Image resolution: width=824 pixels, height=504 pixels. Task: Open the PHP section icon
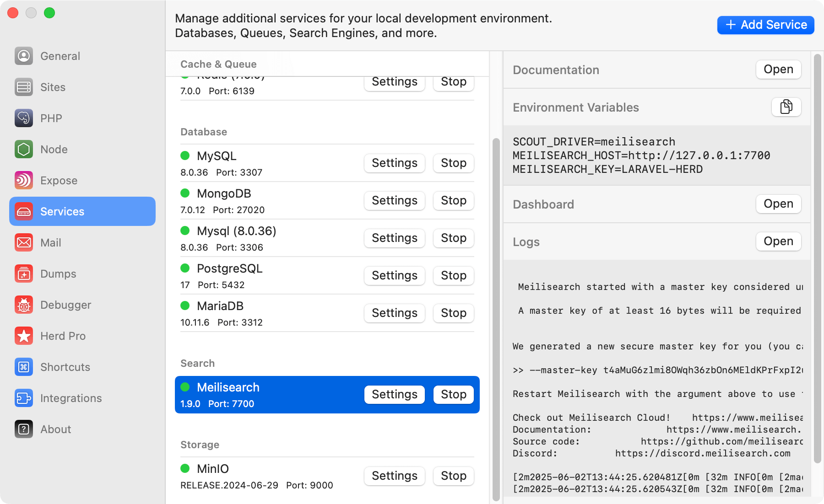click(24, 118)
